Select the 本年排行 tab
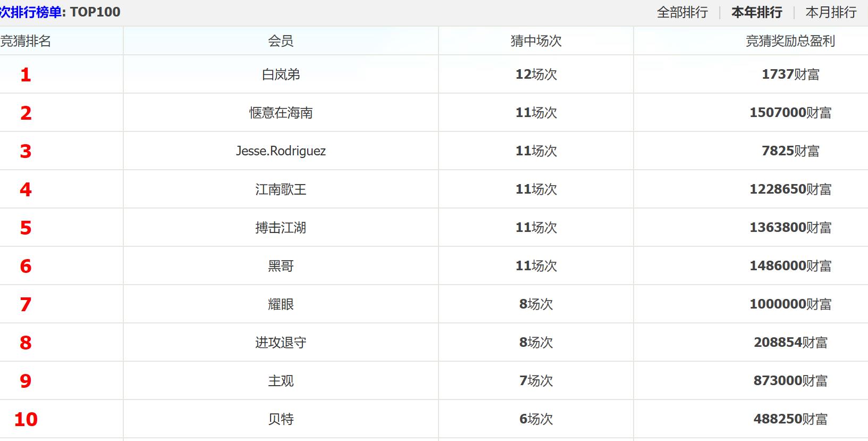The height and width of the screenshot is (441, 868). pyautogui.click(x=756, y=12)
